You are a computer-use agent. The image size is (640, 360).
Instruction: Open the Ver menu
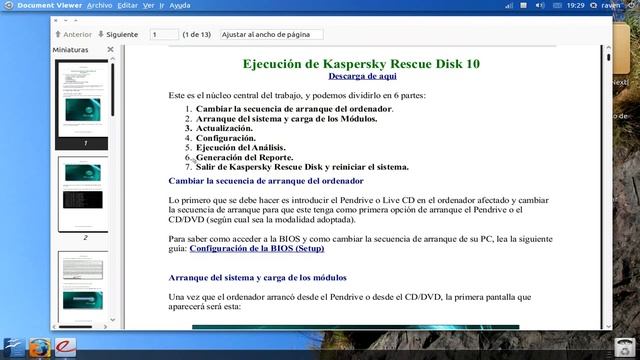(149, 5)
